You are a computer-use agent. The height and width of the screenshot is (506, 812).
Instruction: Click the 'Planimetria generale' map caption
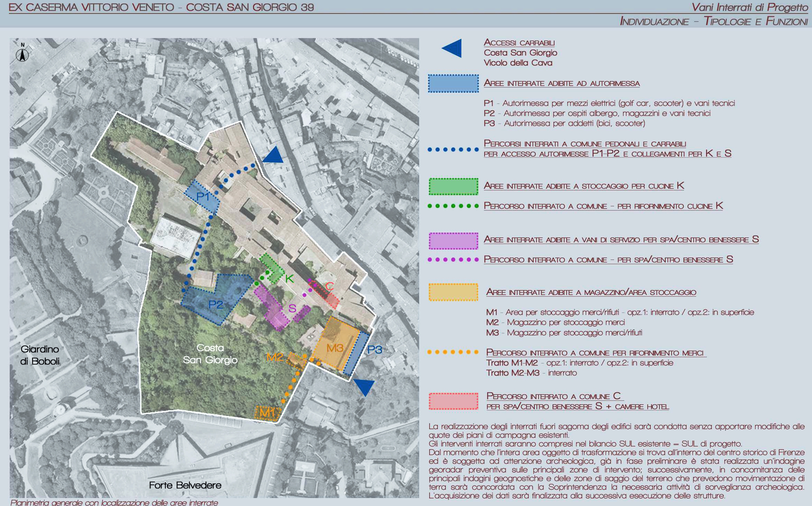pos(114,502)
